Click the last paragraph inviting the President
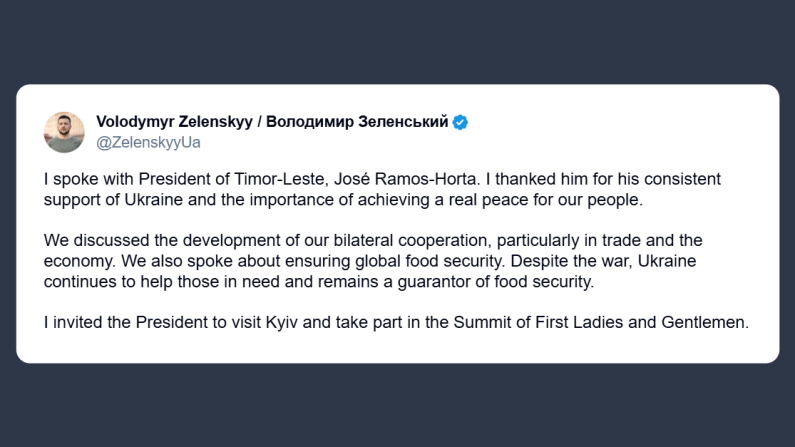Screen dimensions: 795x447 (x=395, y=324)
